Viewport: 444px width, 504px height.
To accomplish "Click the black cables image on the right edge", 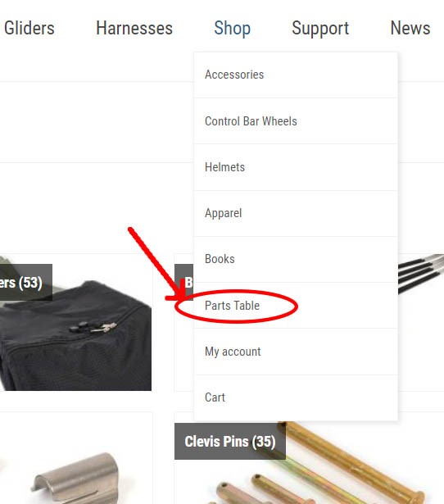I will click(x=421, y=273).
